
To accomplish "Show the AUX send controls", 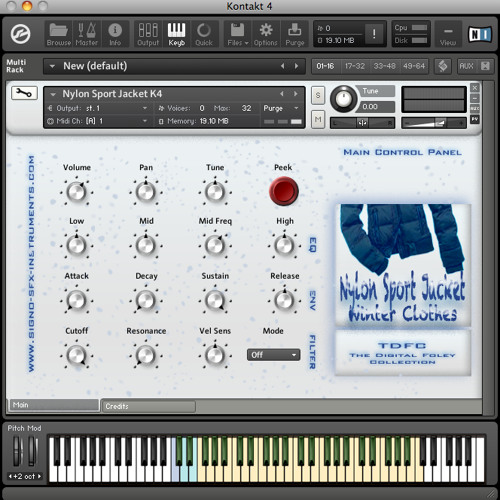I will point(466,66).
